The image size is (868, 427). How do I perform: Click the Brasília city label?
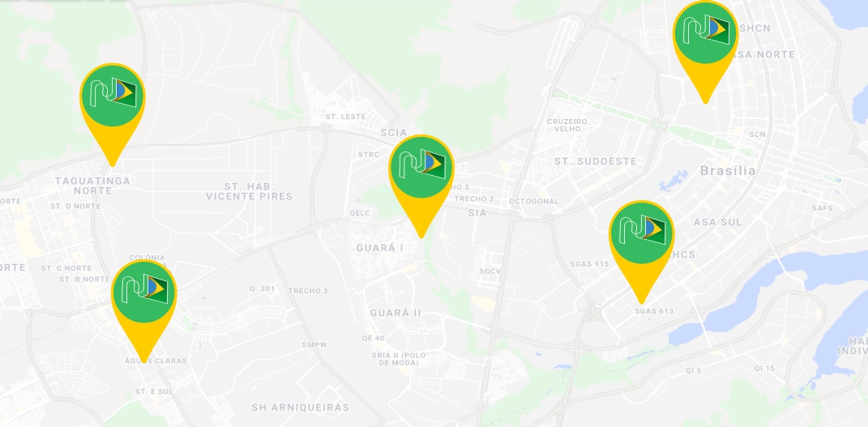(728, 170)
